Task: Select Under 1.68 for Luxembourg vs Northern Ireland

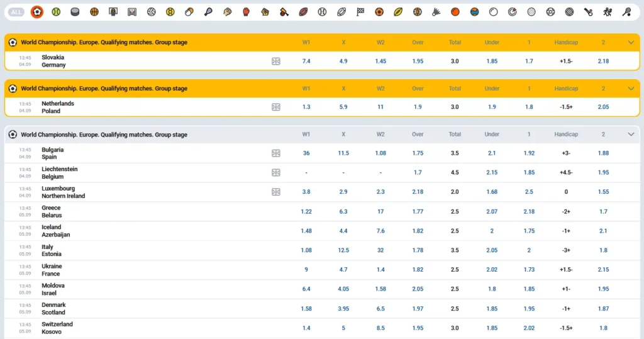Action: [x=492, y=192]
